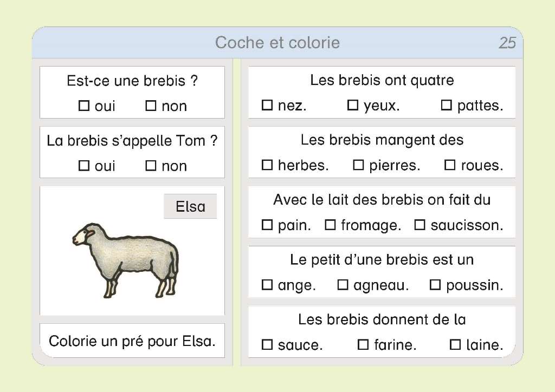Click the sheep illustration
This screenshot has width=555, height=392.
click(126, 260)
